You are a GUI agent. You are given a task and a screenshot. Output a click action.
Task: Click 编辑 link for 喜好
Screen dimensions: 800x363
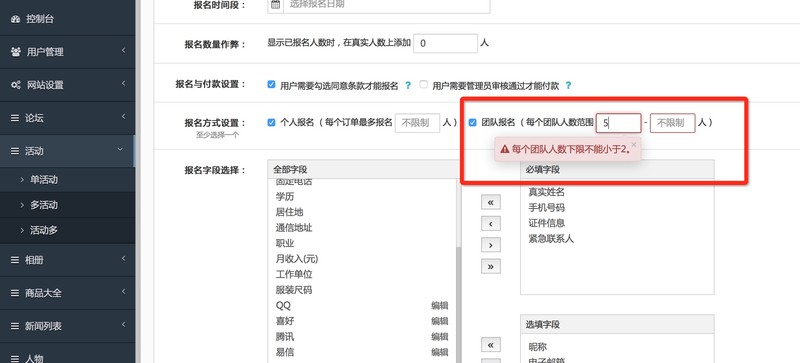[440, 321]
